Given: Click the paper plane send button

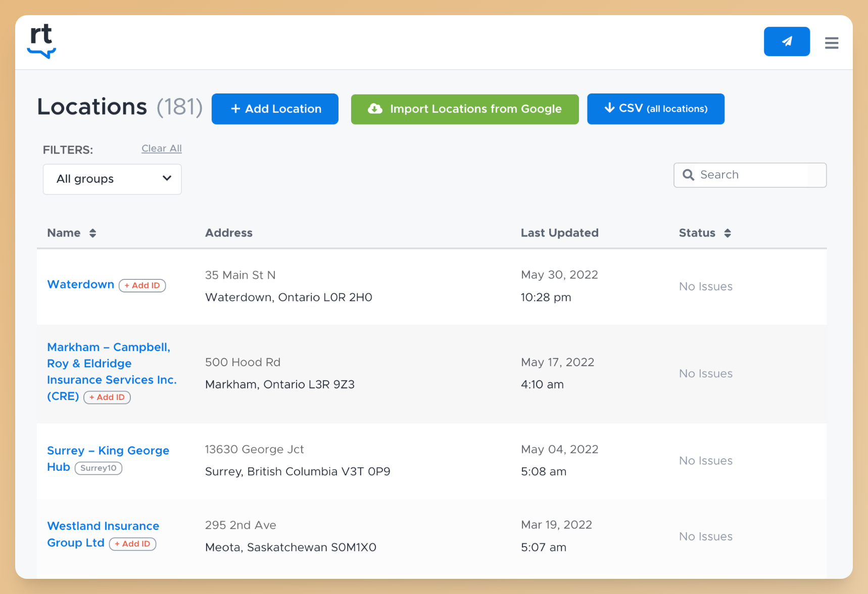Looking at the screenshot, I should (x=786, y=41).
